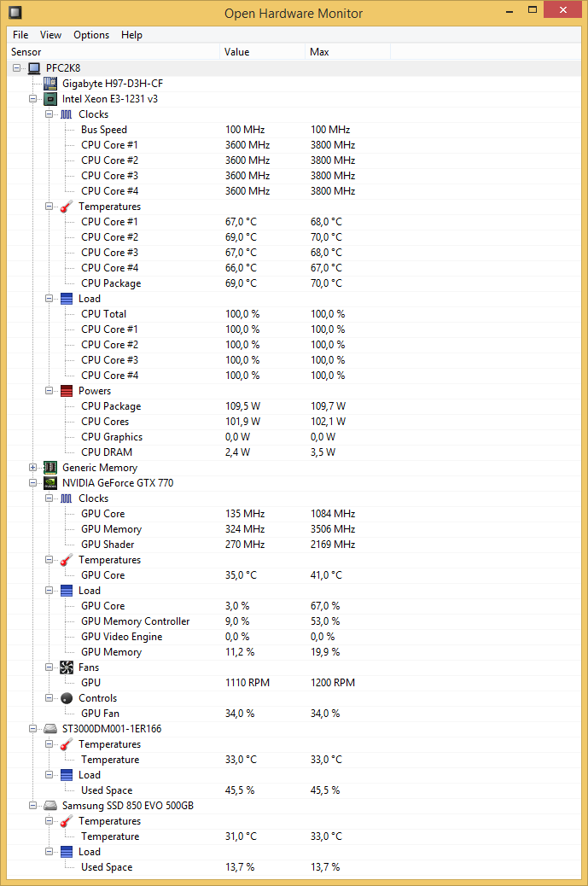Select the CPU Package temperature row
This screenshot has height=886, width=588.
click(x=294, y=283)
